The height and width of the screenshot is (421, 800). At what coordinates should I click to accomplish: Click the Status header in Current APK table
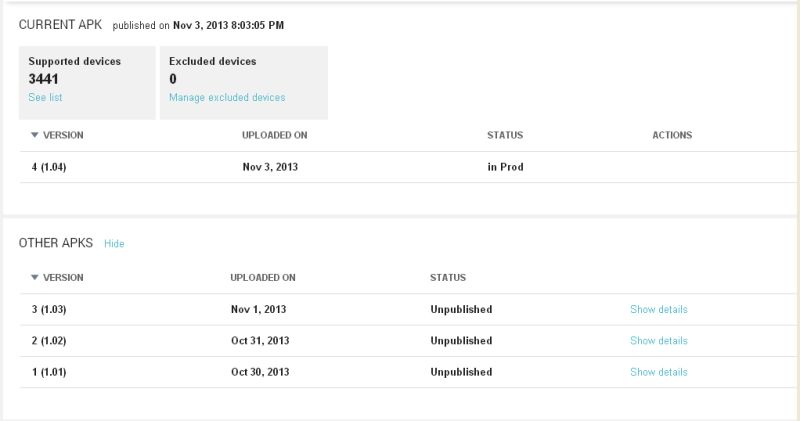pos(504,135)
